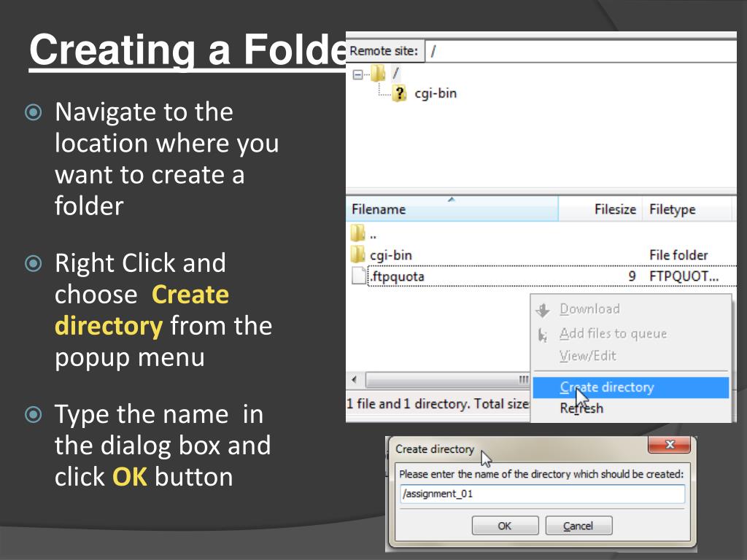The width and height of the screenshot is (747, 560).
Task: Sort by the Filename column header
Action: (452, 209)
